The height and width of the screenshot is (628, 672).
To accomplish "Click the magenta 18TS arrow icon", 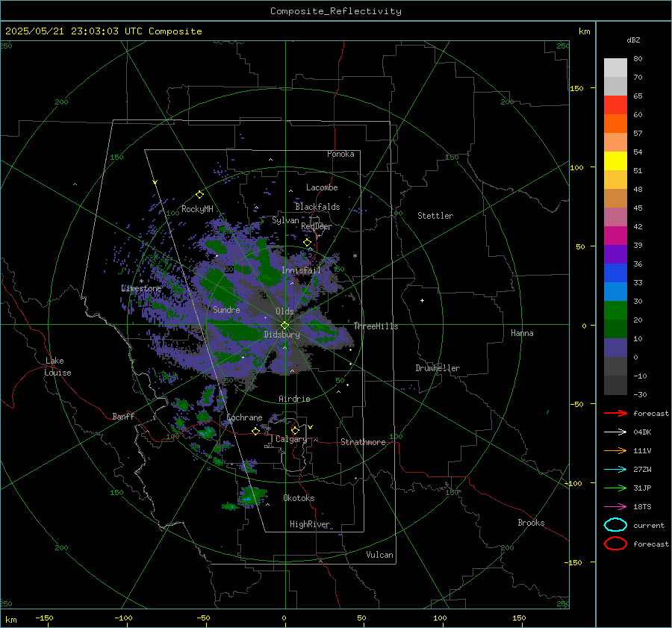I will 615,506.
